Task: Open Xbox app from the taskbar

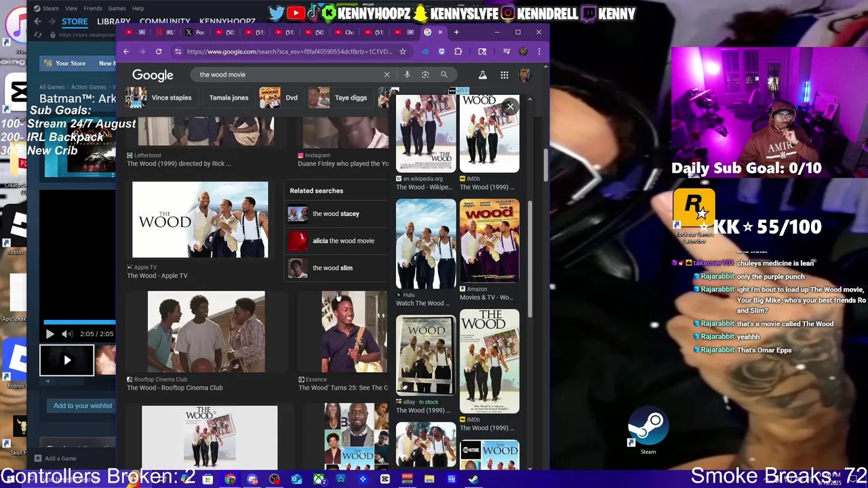Action: pyautogui.click(x=319, y=479)
